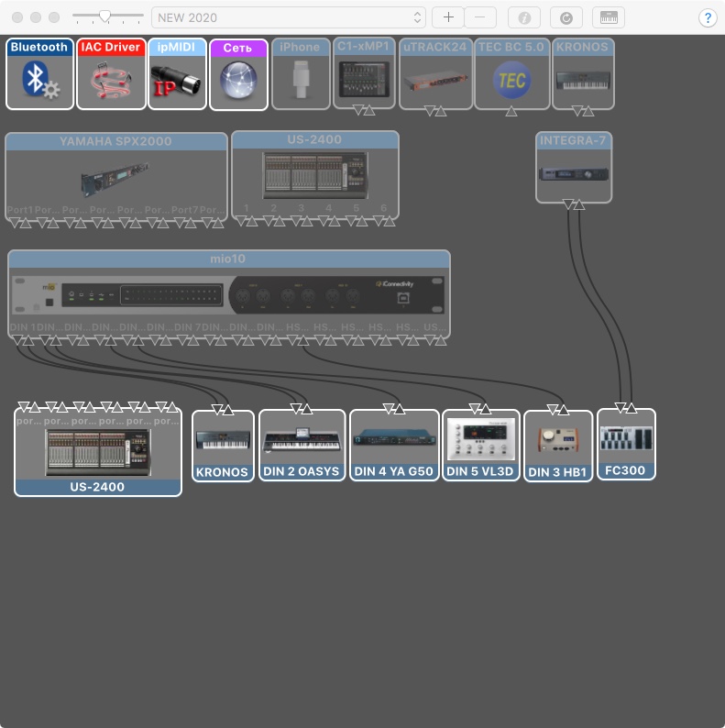Screen dimensions: 725x728
Task: Select the YAMAHA SPX2000 device
Action: pyautogui.click(x=116, y=176)
